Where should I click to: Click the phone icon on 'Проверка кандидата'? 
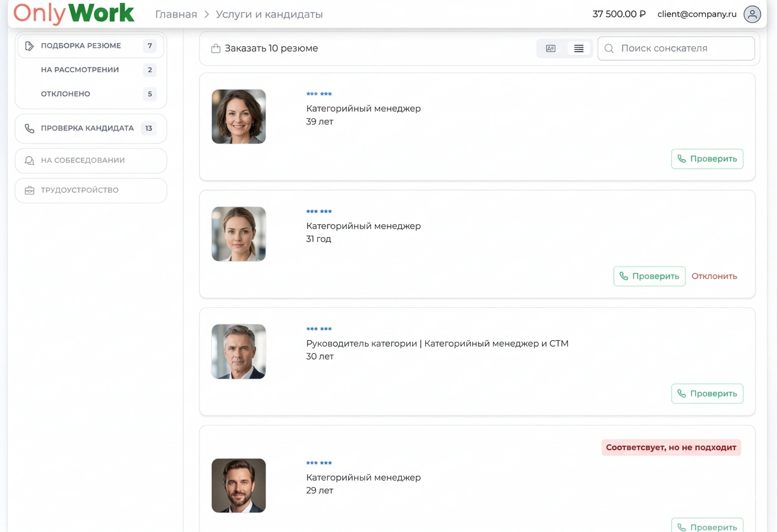[29, 128]
